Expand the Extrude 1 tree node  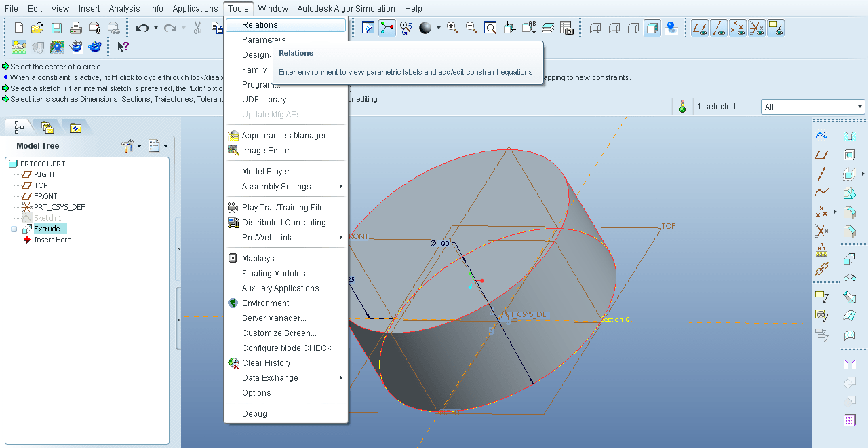14,229
